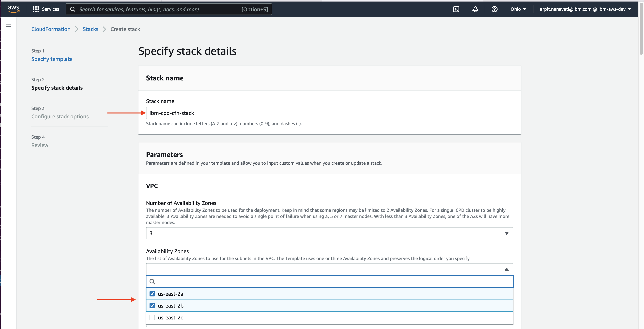
Task: Click the Create stack breadcrumb text
Action: click(x=125, y=29)
